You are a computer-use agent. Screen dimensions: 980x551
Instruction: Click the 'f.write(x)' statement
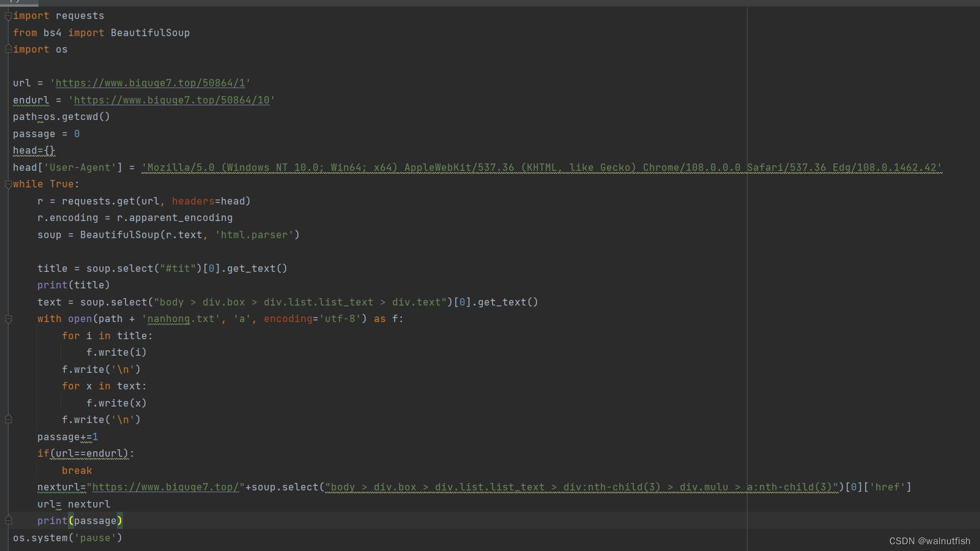pyautogui.click(x=116, y=403)
